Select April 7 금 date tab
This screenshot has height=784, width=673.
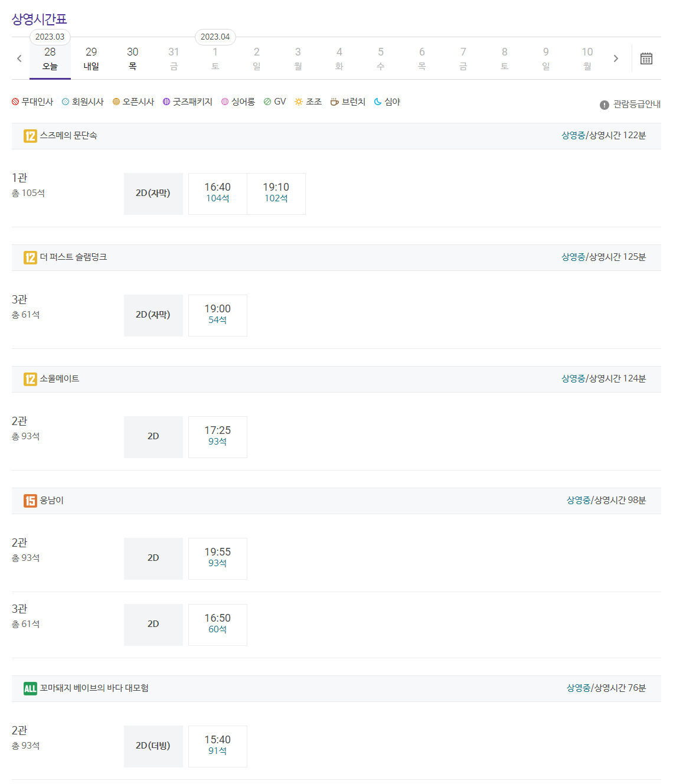tap(463, 58)
